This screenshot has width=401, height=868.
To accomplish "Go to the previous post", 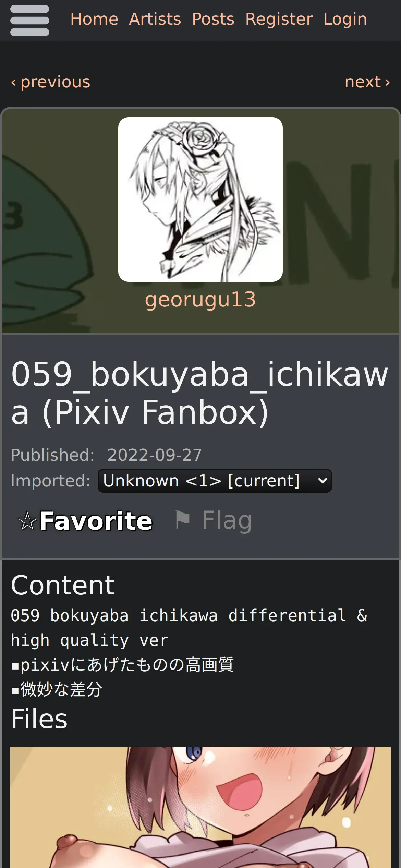I will click(x=51, y=82).
